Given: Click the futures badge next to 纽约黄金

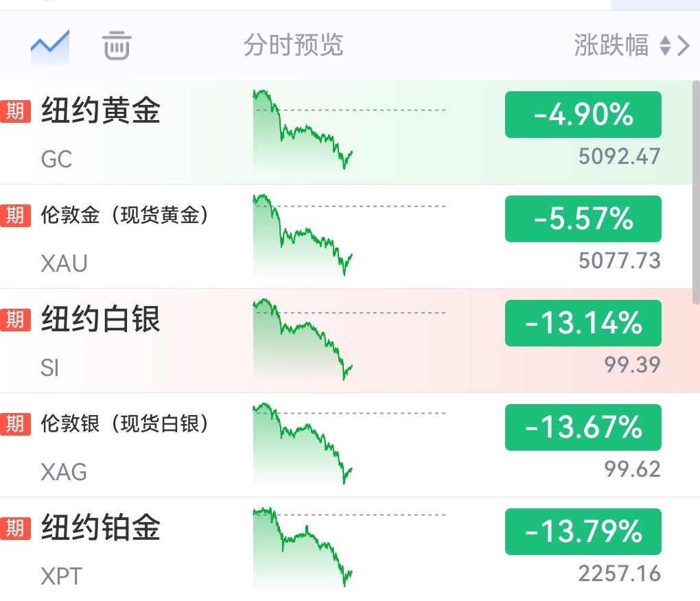Looking at the screenshot, I should click(16, 111).
